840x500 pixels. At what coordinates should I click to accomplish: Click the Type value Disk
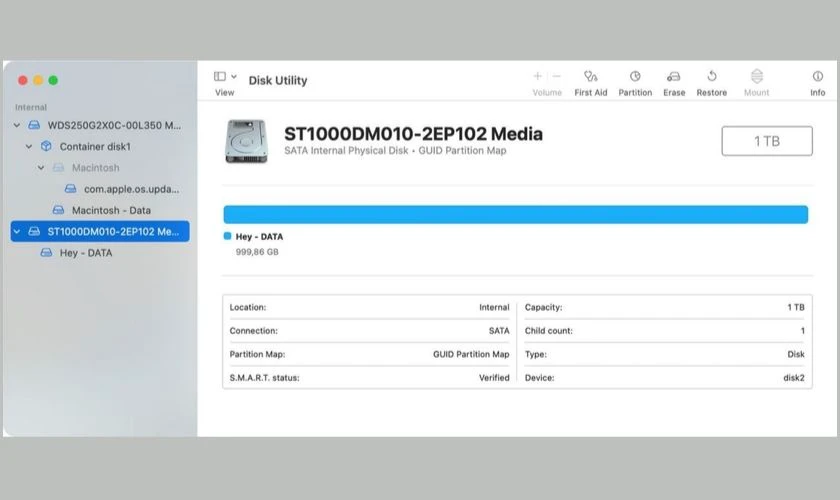[796, 354]
